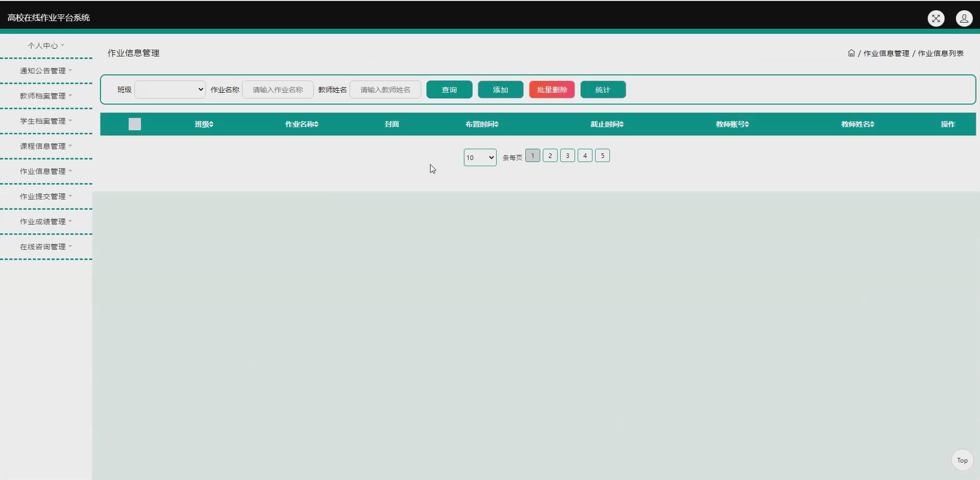Screen dimensions: 980x480
Task: Focus the 作业名称 input field
Action: 278,90
